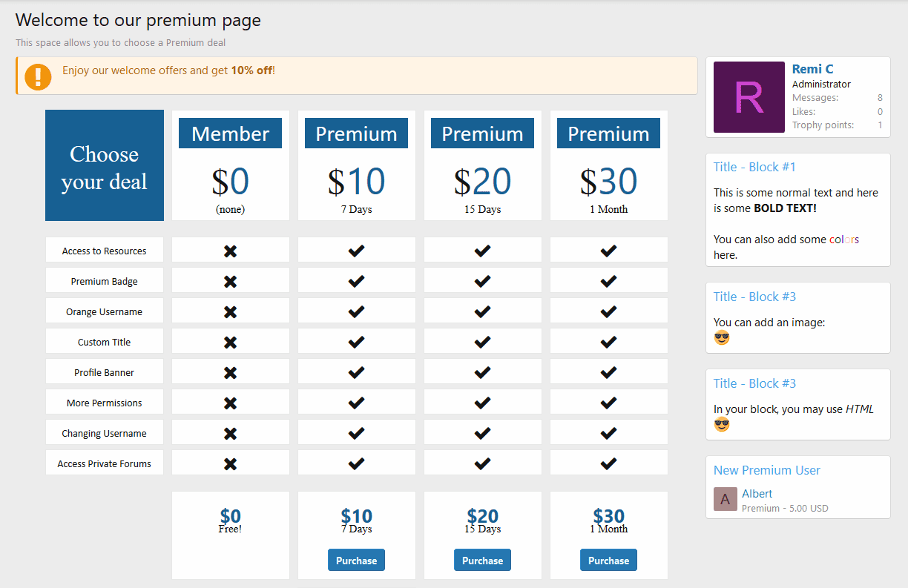Click the checkmark for Premium Badge in the $10 plan
Image resolution: width=908 pixels, height=588 pixels.
click(356, 280)
